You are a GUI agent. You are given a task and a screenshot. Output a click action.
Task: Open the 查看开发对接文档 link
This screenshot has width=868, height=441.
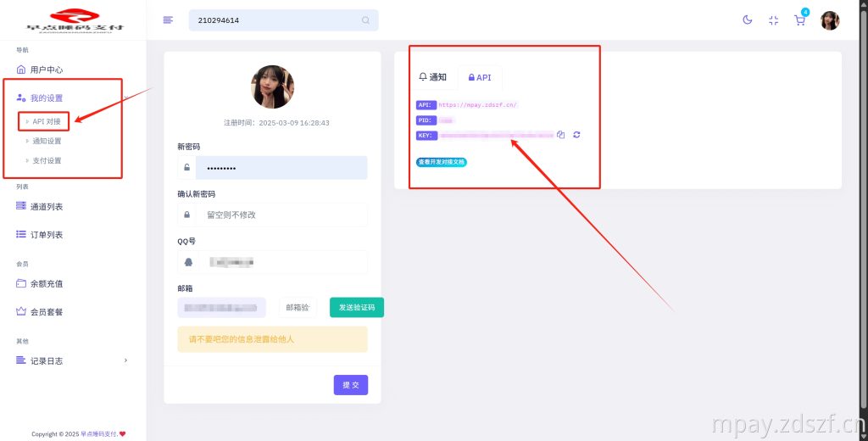click(x=441, y=162)
